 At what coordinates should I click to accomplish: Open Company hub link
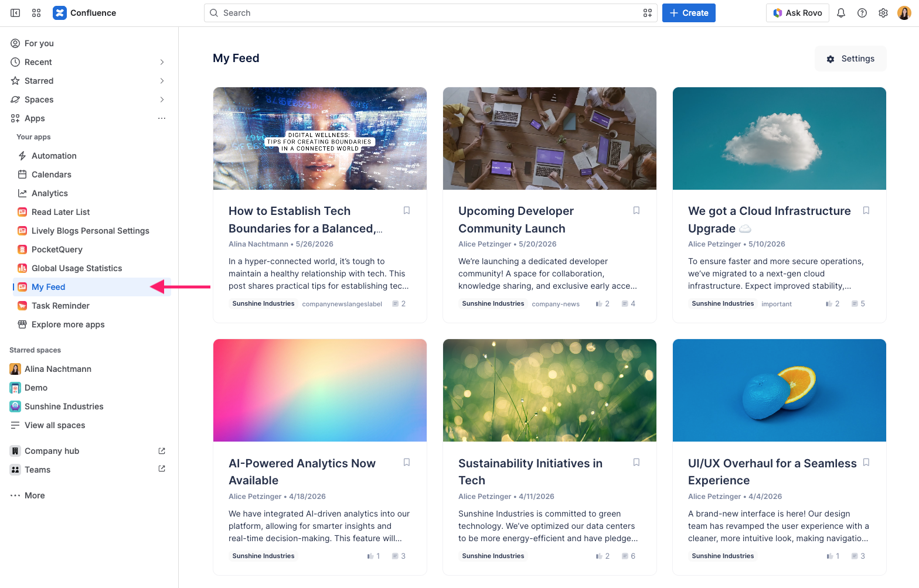(88, 451)
